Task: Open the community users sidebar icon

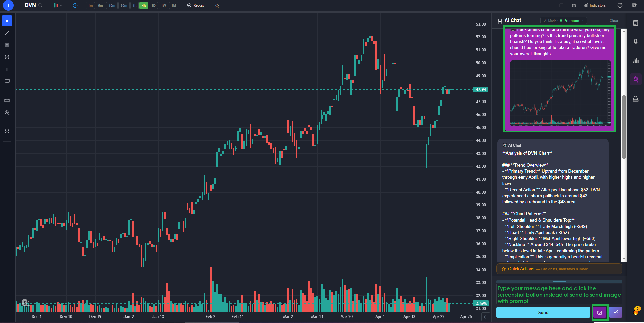Action: click(636, 99)
